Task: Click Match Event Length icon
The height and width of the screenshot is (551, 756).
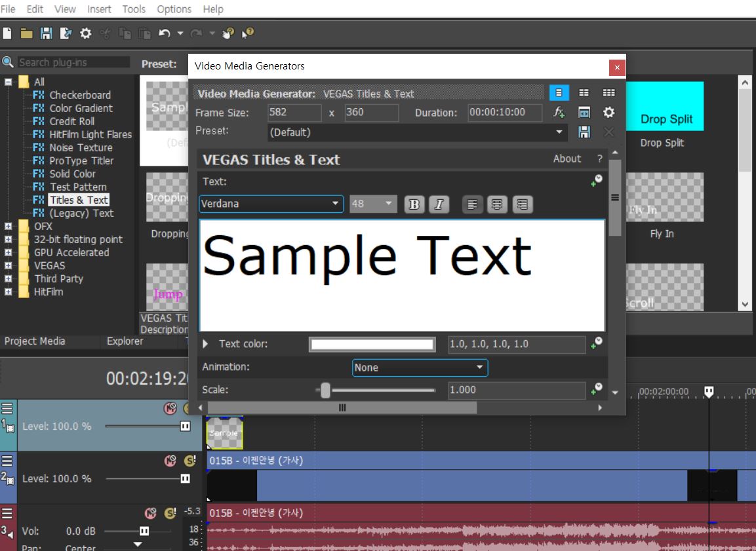Action: [x=584, y=112]
